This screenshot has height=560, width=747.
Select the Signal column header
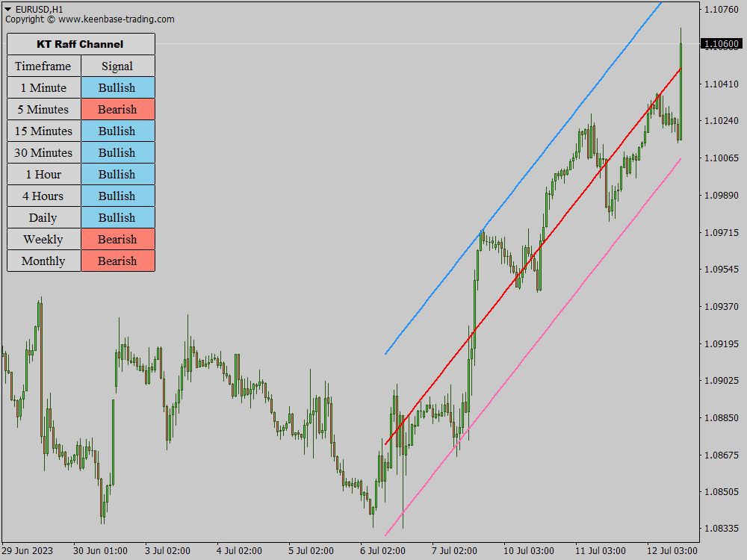117,66
